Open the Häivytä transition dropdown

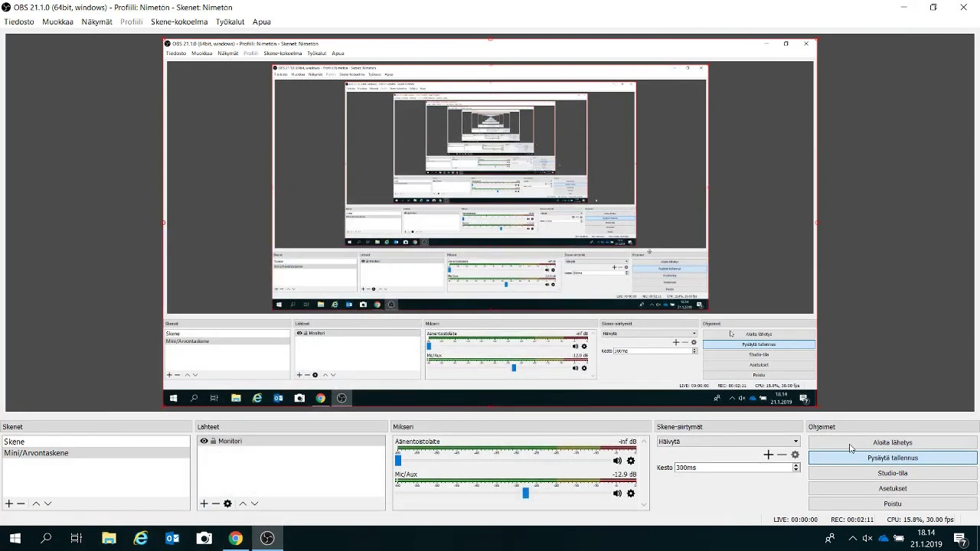(728, 442)
